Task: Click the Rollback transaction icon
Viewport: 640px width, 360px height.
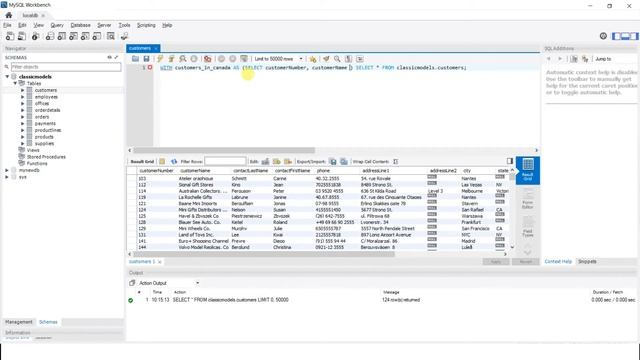Action: pos(233,59)
